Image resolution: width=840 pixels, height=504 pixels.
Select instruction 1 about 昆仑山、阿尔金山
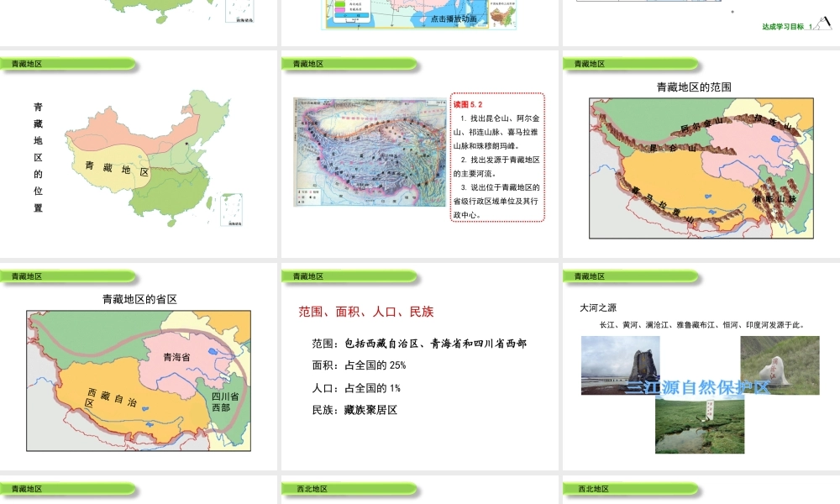click(x=496, y=132)
